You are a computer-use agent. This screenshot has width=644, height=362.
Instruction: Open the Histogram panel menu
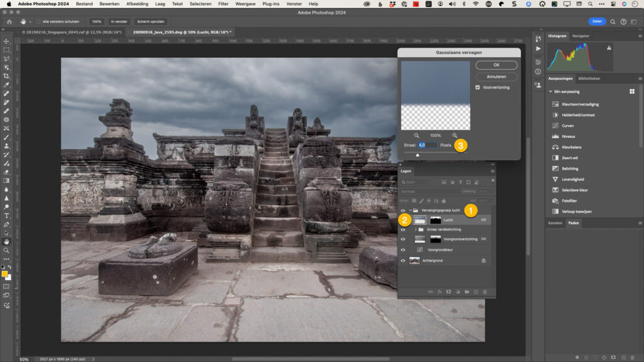click(x=640, y=36)
